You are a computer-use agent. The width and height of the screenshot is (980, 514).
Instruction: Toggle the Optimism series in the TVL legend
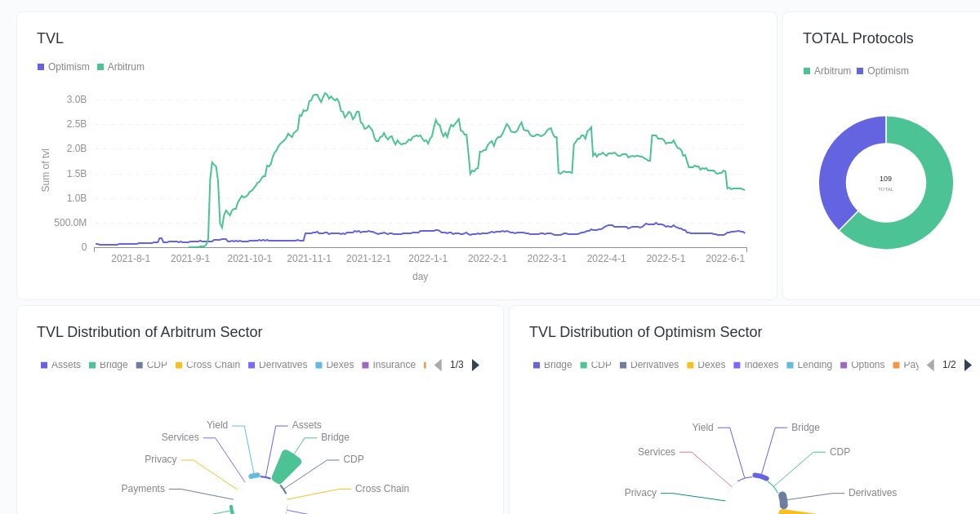tap(64, 67)
